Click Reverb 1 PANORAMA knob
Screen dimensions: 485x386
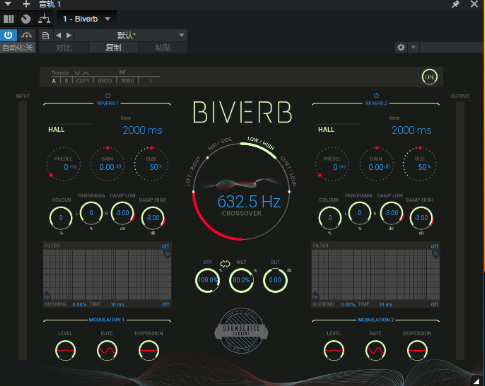[x=91, y=213]
